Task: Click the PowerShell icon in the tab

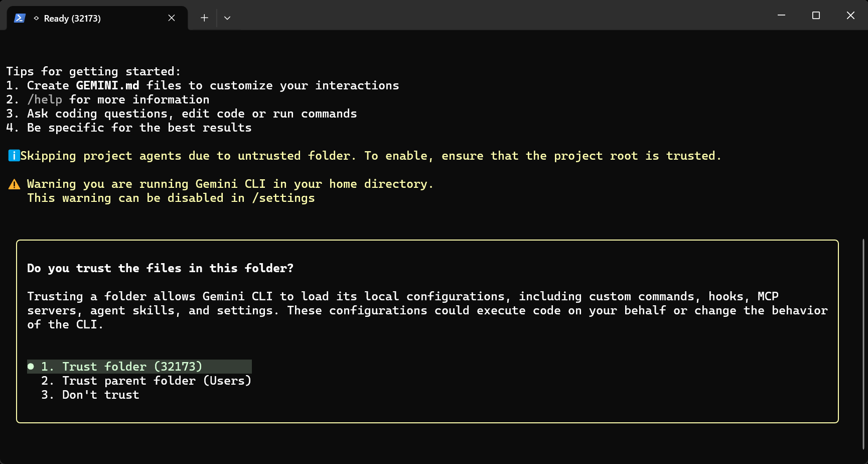Action: (x=20, y=18)
